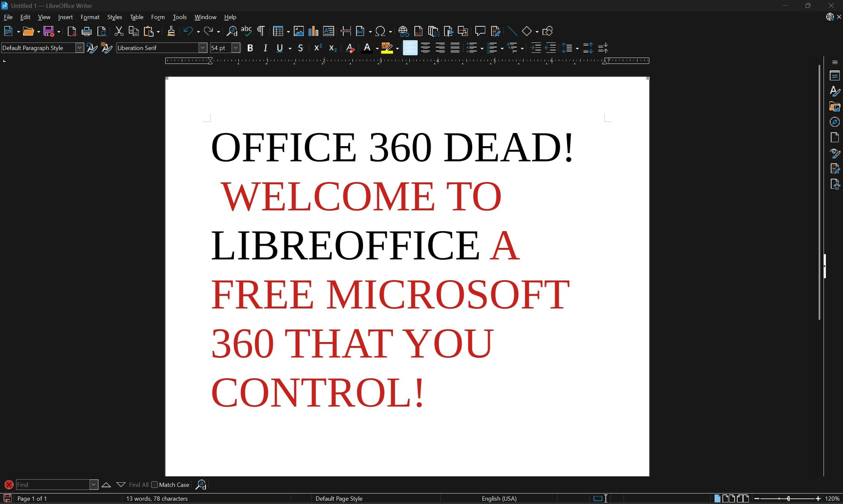Find previous occurrence with the up arrow
843x504 pixels.
point(106,485)
